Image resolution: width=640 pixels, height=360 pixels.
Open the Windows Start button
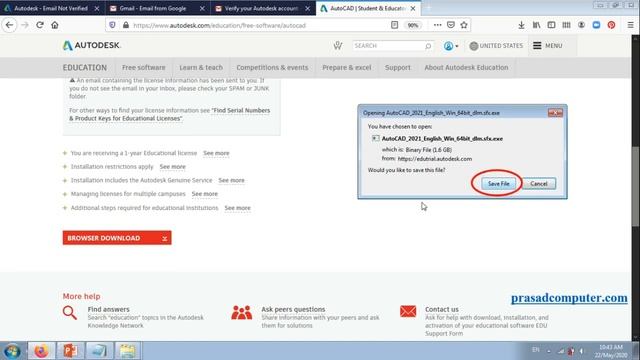(12, 351)
